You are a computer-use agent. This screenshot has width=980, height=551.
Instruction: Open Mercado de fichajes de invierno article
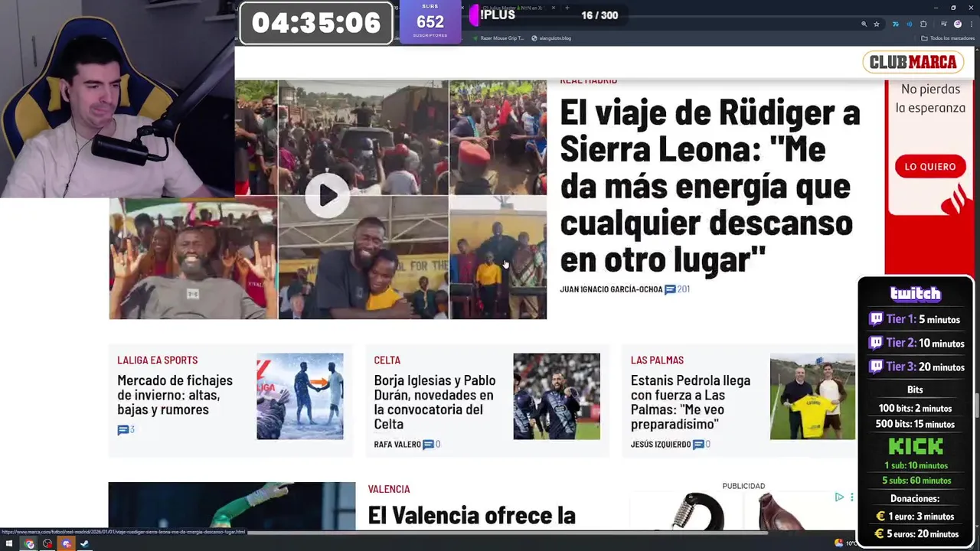click(x=175, y=395)
